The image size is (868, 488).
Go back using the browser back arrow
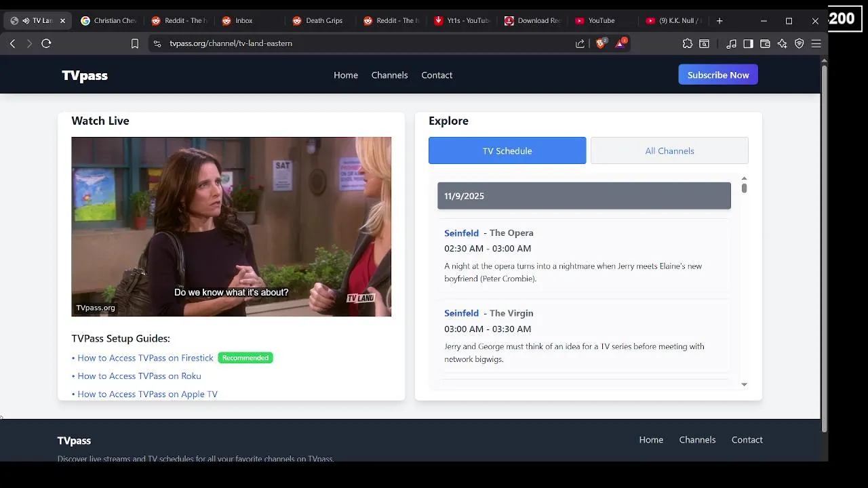(13, 43)
